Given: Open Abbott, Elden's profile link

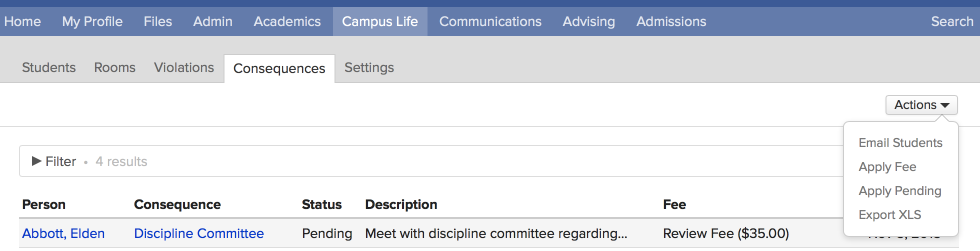Looking at the screenshot, I should 63,233.
